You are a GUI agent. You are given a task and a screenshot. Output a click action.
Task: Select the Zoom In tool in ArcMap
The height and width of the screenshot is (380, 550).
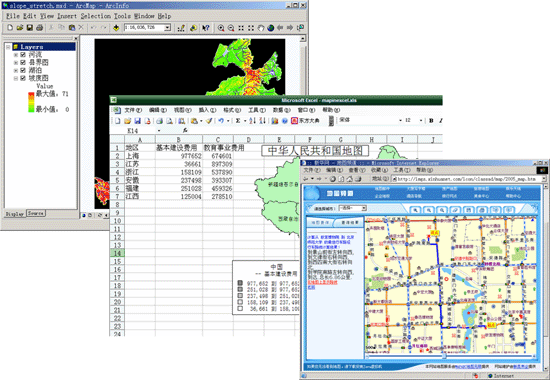point(221,28)
